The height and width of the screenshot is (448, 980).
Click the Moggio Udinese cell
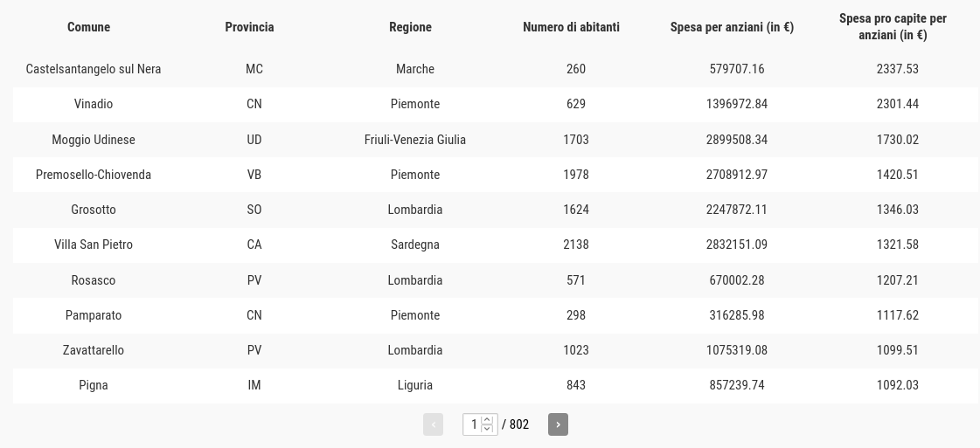click(94, 140)
